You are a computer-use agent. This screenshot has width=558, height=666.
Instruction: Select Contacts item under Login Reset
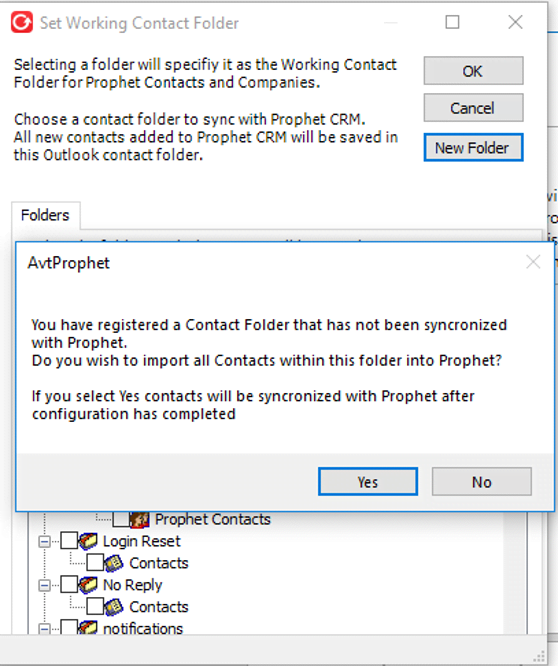(158, 563)
